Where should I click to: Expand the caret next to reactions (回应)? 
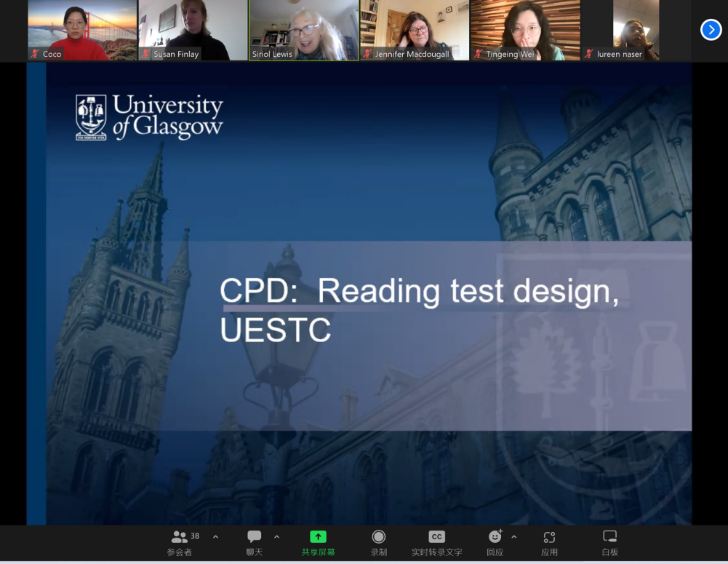[514, 536]
